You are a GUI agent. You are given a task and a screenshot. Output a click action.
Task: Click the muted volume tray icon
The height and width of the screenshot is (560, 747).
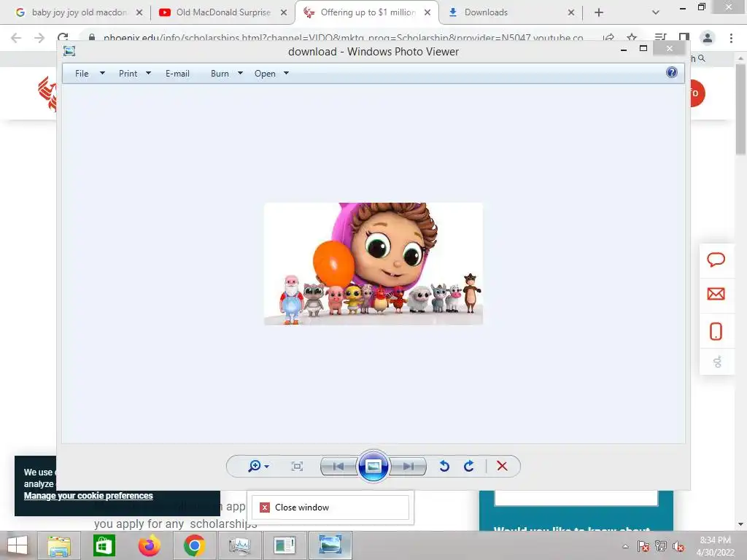coord(678,546)
